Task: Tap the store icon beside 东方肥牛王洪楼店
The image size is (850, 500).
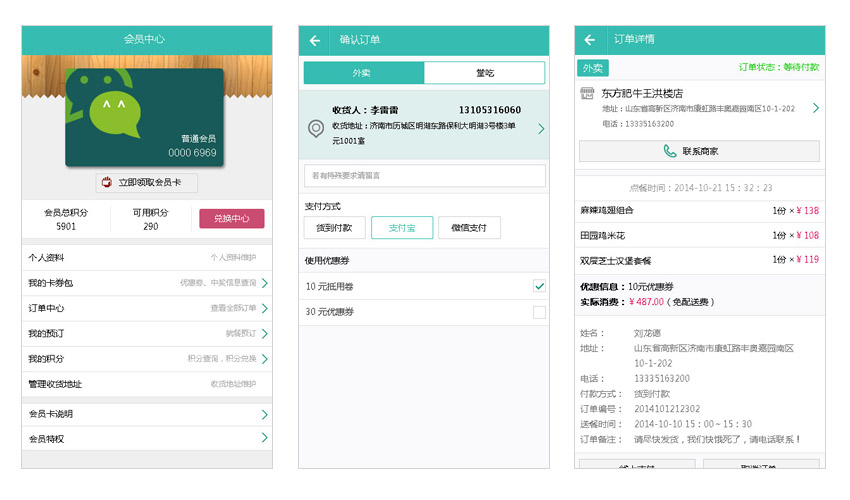Action: coord(587,93)
